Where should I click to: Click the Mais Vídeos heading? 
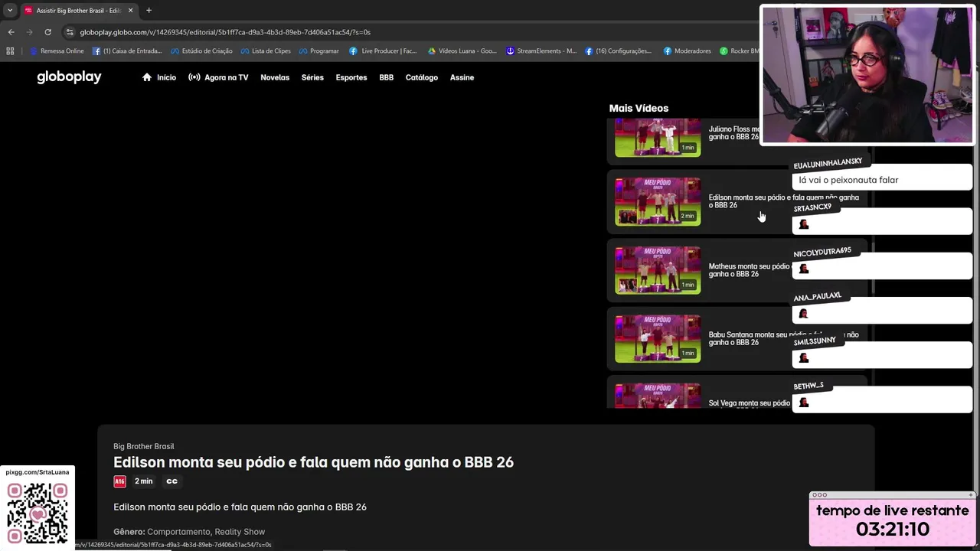639,108
